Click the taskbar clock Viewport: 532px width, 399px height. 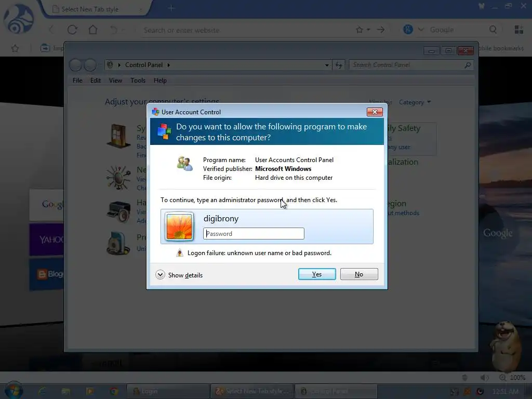coord(505,391)
